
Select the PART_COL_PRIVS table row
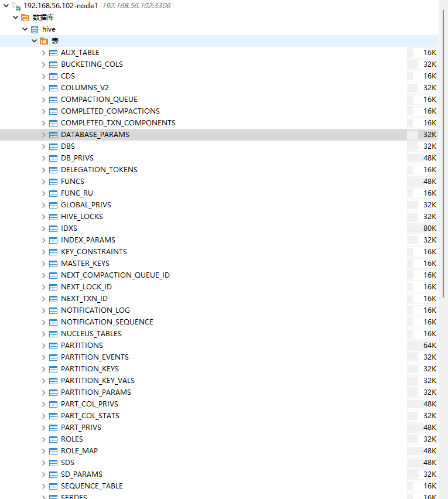pyautogui.click(x=219, y=404)
